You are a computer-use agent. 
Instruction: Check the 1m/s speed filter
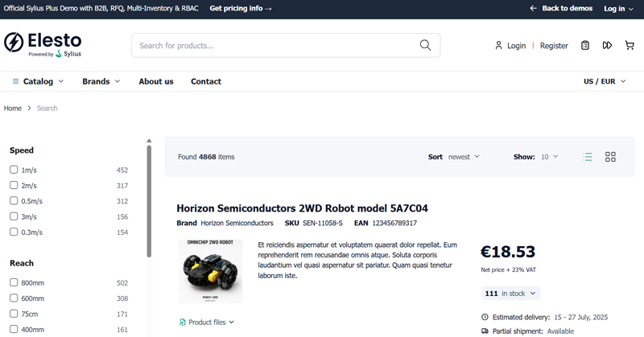pyautogui.click(x=14, y=170)
